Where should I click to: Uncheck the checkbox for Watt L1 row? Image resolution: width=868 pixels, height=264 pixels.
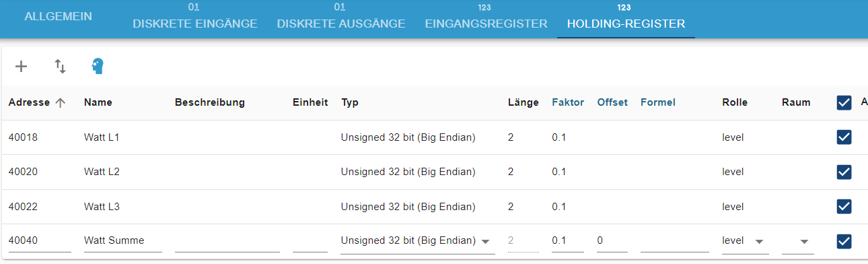coord(844,137)
